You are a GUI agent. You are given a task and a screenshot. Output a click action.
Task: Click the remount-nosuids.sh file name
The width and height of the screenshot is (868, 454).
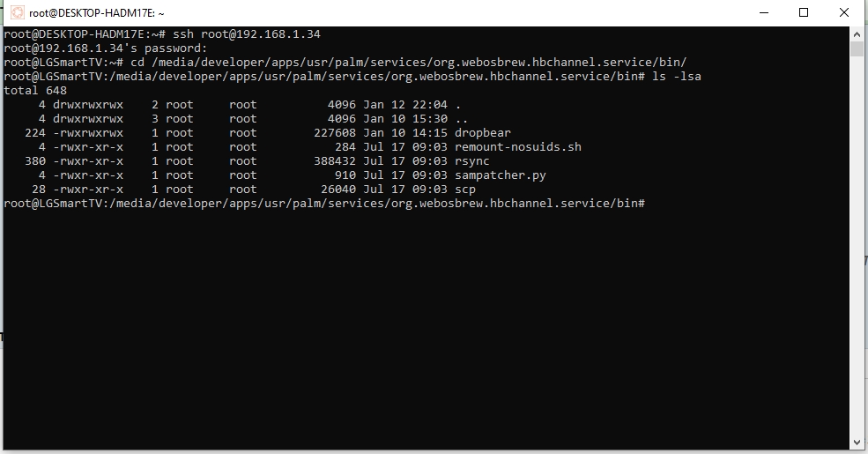click(x=517, y=147)
